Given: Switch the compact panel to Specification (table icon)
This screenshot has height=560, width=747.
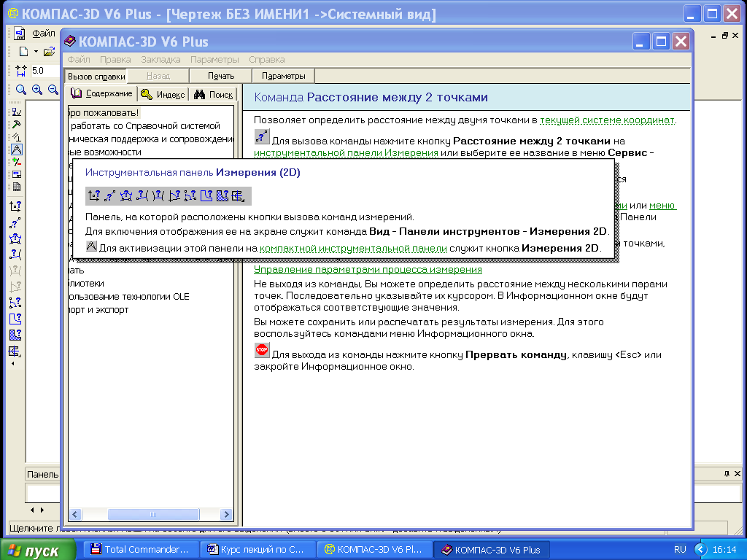Looking at the screenshot, I should [x=16, y=187].
